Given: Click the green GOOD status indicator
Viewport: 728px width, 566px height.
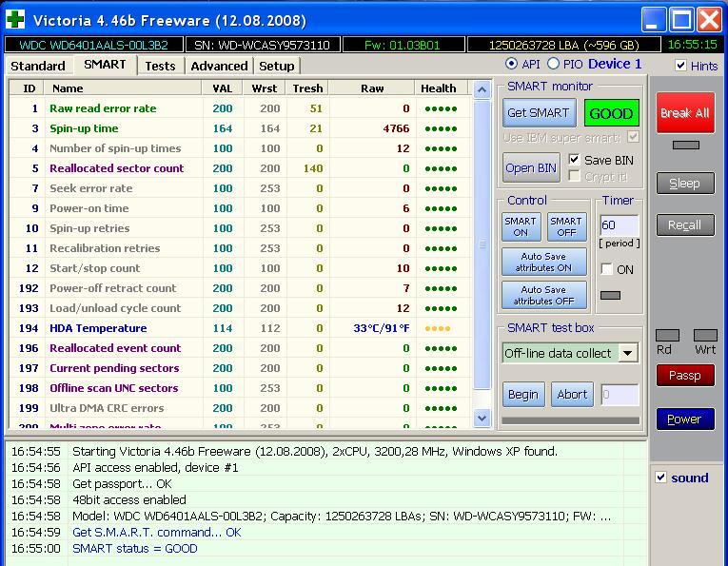Looking at the screenshot, I should click(x=611, y=113).
